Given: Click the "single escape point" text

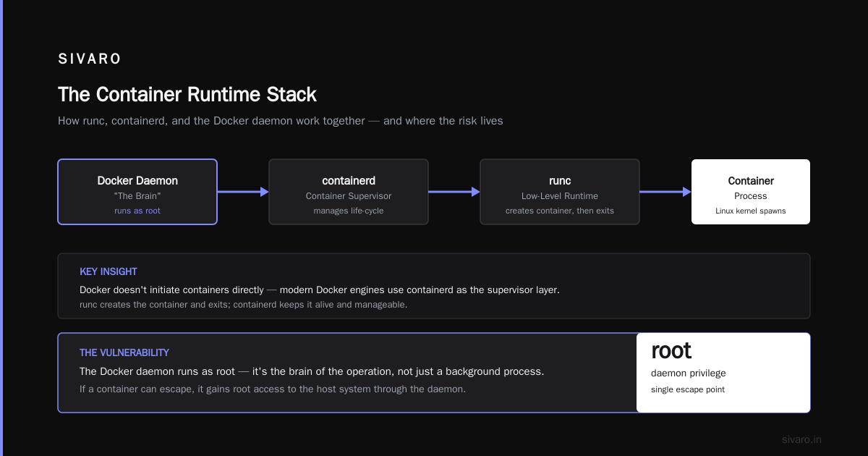Looking at the screenshot, I should click(x=688, y=389).
